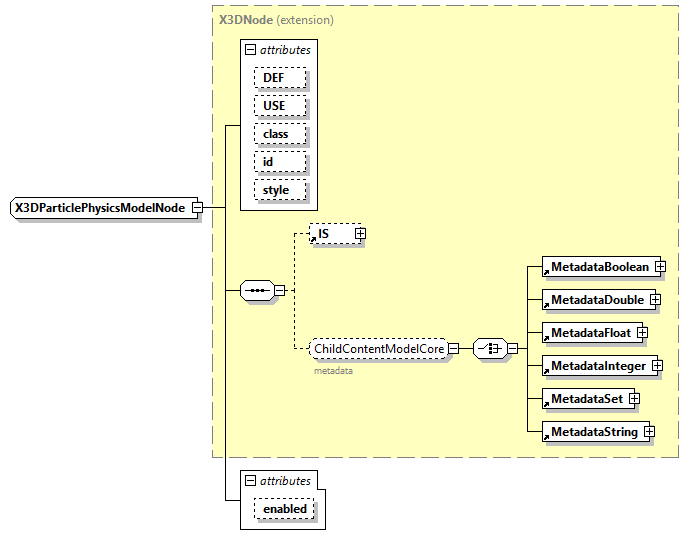Select the DEF attribute

280,78
